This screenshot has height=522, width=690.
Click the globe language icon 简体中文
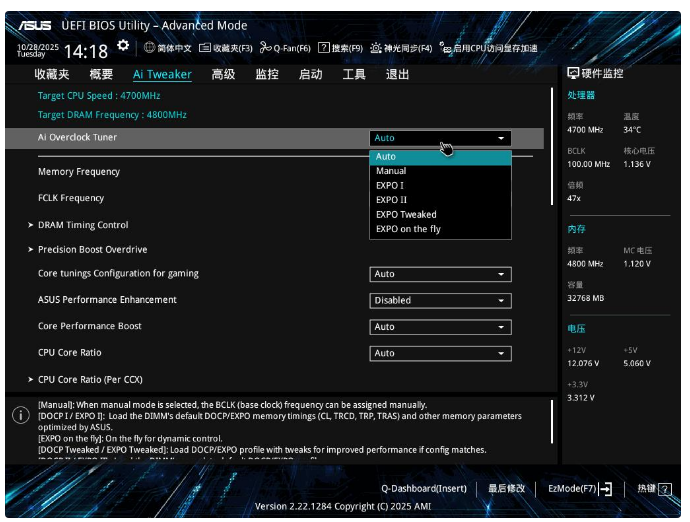coord(150,48)
